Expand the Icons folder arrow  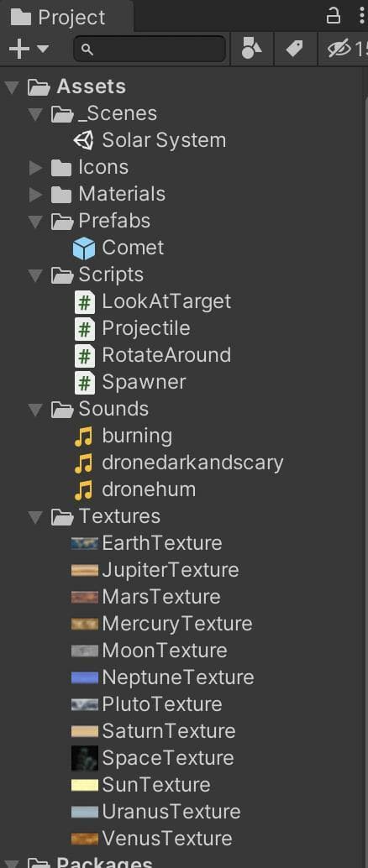[x=36, y=168]
